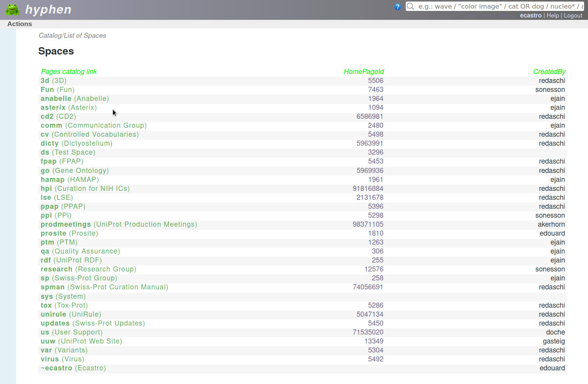Open the prosite (Prosite) space

tap(69, 233)
